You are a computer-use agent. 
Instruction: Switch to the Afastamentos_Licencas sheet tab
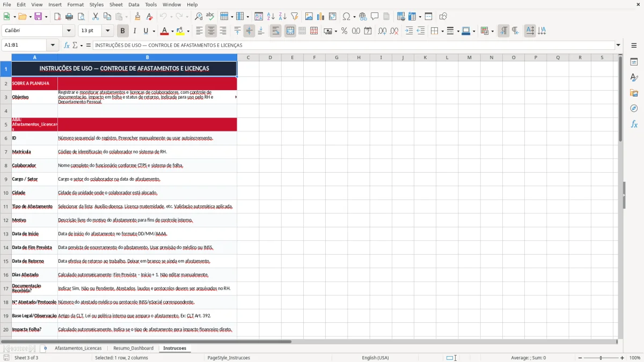click(78, 348)
